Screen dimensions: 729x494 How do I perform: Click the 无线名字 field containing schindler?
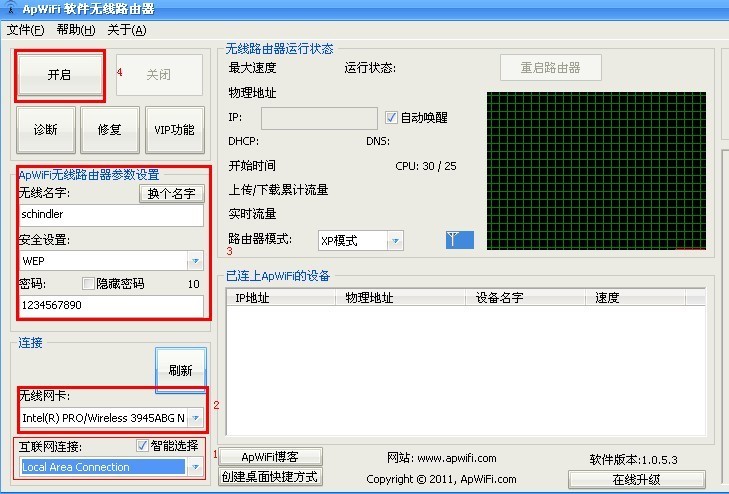112,215
